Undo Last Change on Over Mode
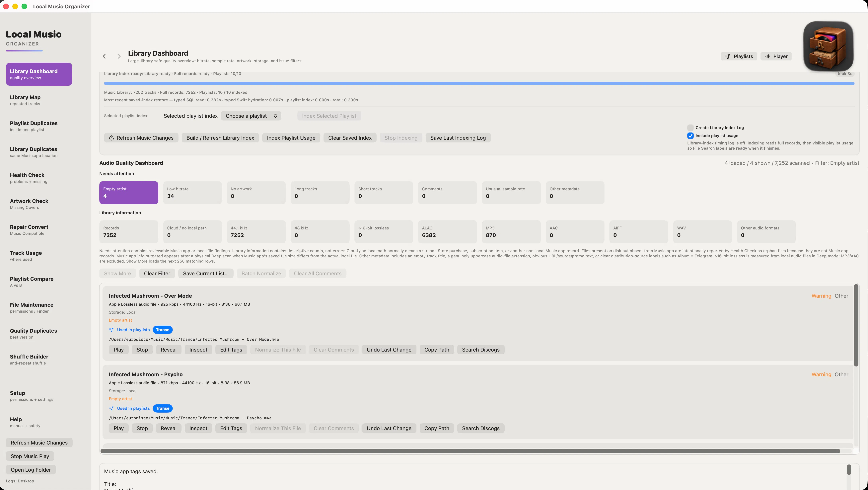 [x=389, y=350]
